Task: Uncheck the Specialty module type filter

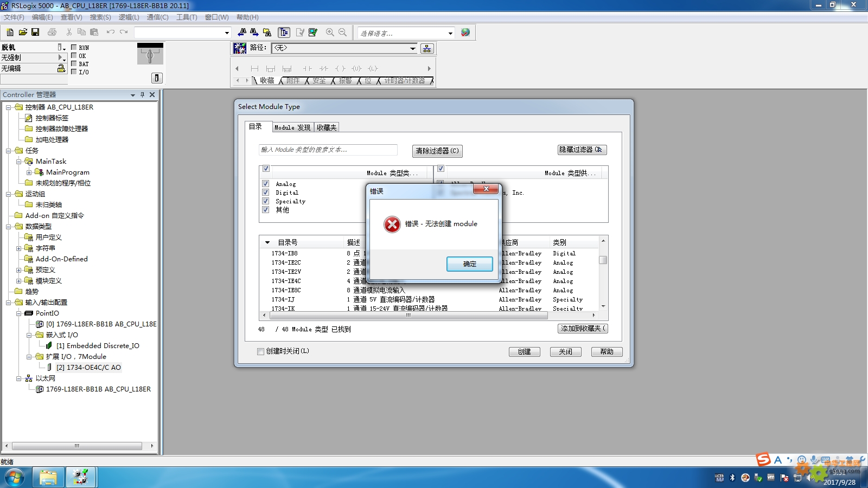Action: 266,201
